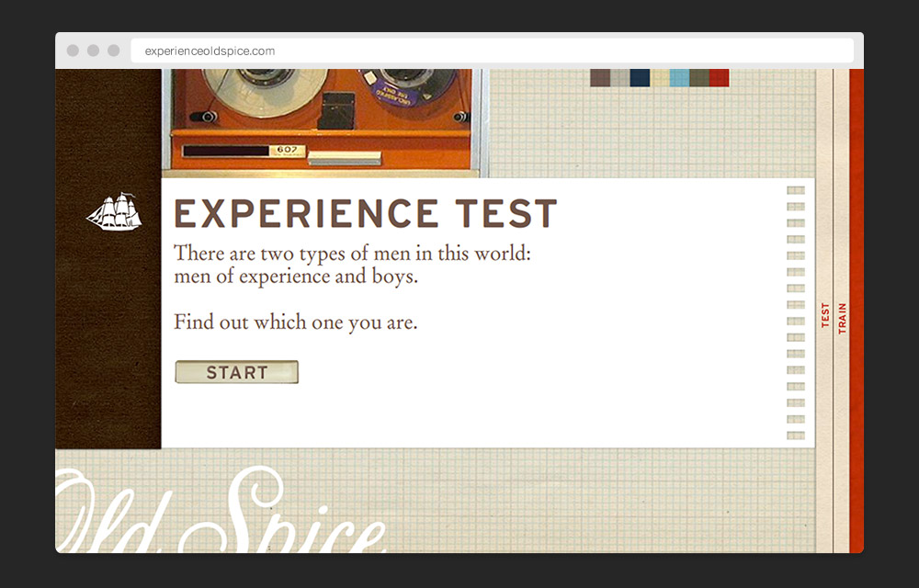
Task: Choose the olive gray color swatch
Action: tap(699, 78)
